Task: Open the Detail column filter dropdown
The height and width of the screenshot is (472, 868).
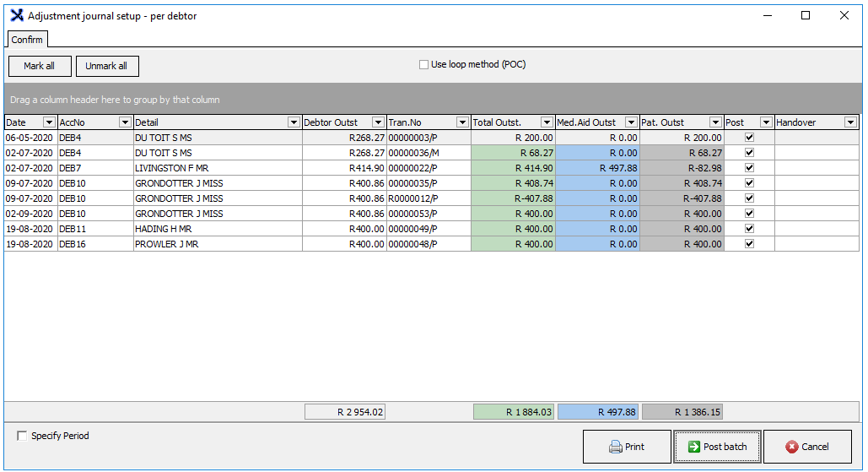Action: 294,122
